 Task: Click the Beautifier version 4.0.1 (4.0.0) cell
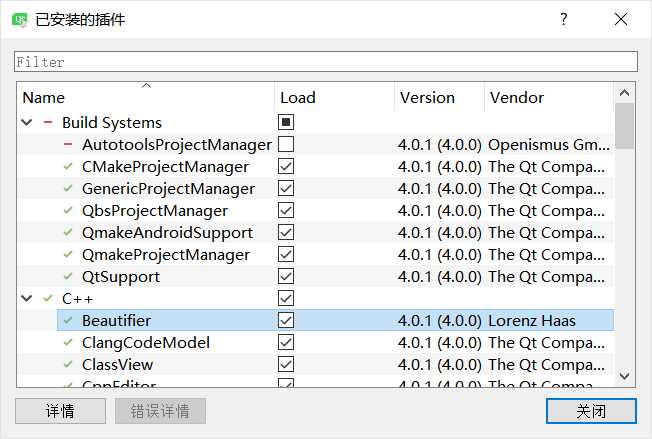click(x=440, y=321)
